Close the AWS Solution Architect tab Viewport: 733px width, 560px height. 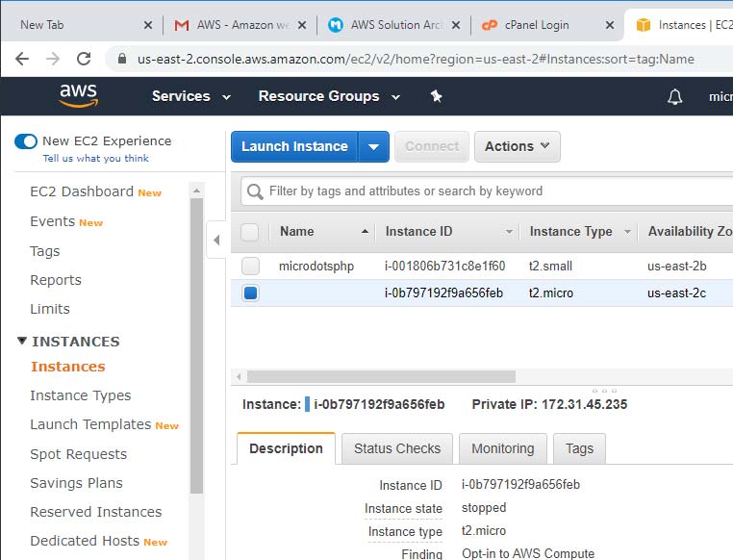pyautogui.click(x=455, y=25)
